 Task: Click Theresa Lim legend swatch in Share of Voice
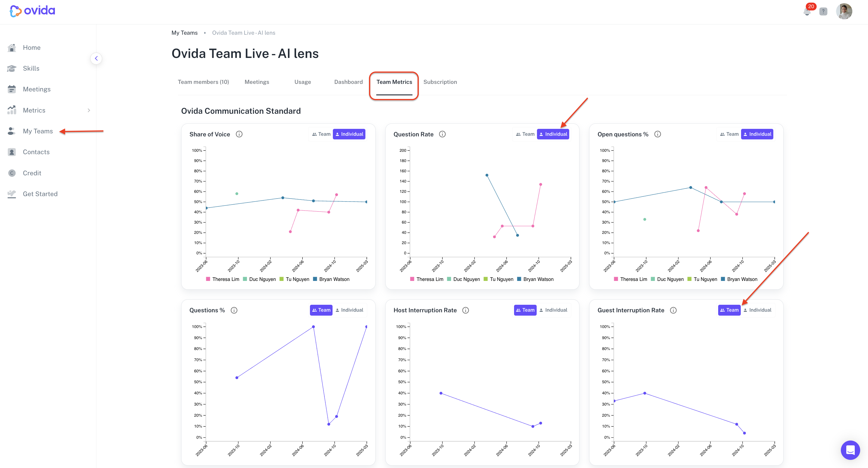(x=208, y=279)
